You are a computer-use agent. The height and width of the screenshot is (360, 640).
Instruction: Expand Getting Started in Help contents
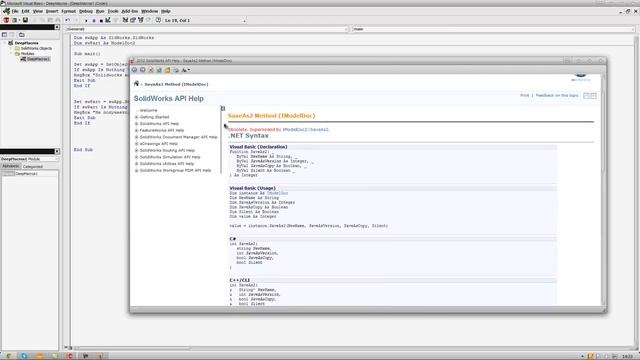tap(137, 117)
